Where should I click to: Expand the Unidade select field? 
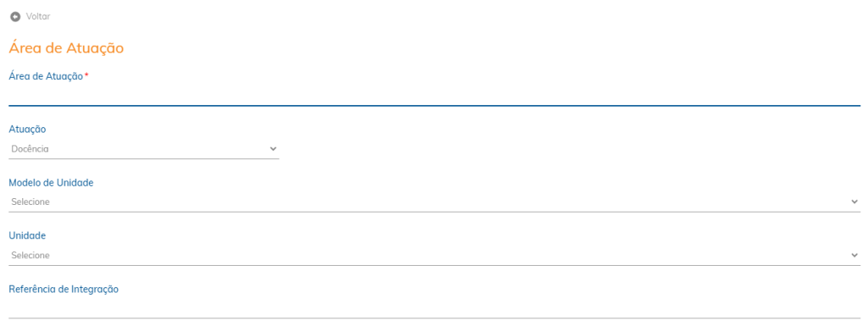click(x=434, y=255)
